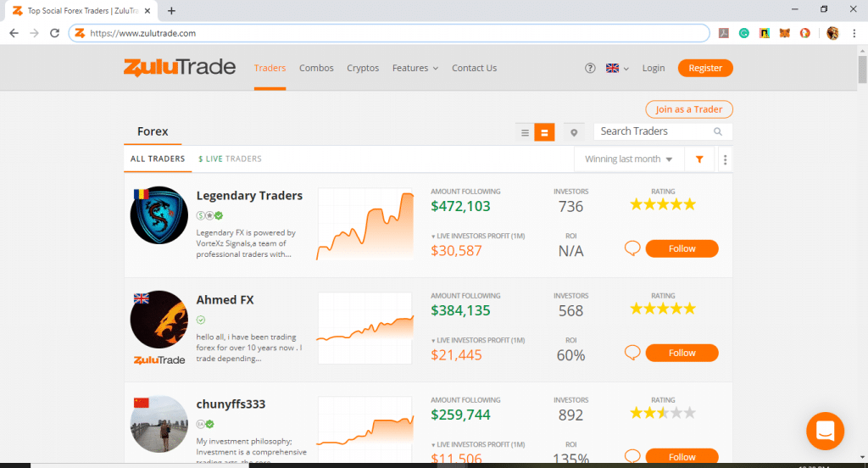Switch to compact list view icon
Screen dimensions: 868x468
(x=525, y=132)
